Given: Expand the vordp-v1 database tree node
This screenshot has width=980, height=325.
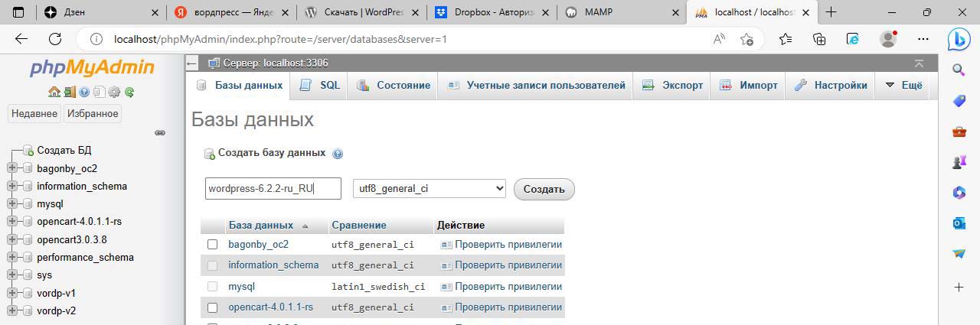Looking at the screenshot, I should pyautogui.click(x=11, y=293).
